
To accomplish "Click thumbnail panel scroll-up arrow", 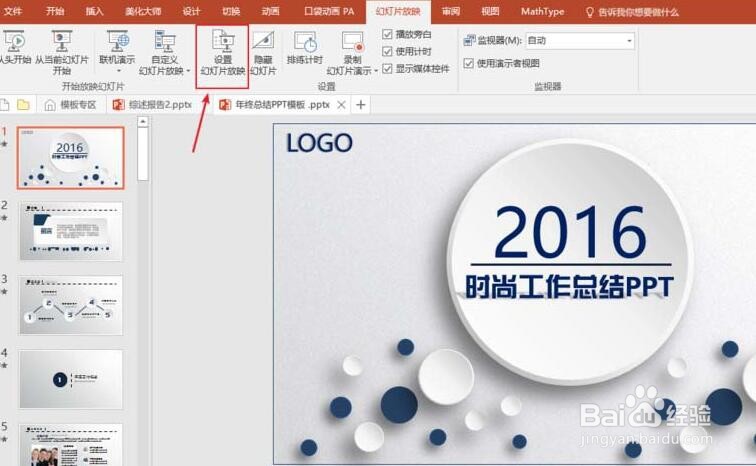I will point(143,122).
